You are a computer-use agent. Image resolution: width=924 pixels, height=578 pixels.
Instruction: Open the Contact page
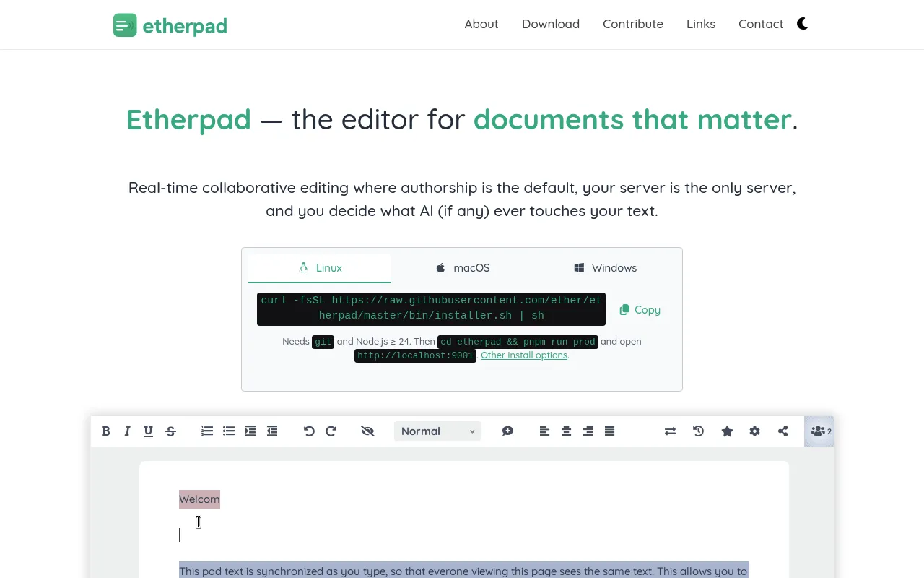click(761, 24)
